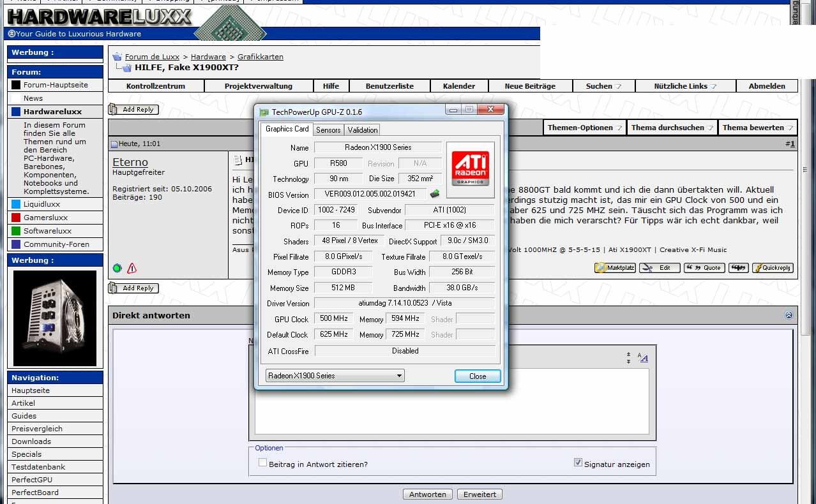
Task: Switch to the Validation tab in GPU-Z
Action: [363, 130]
